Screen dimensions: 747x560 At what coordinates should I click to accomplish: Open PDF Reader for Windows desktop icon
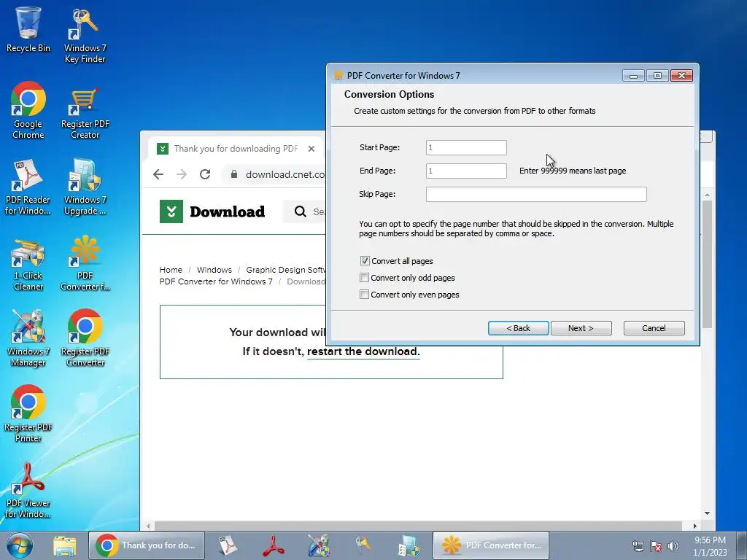tap(28, 187)
